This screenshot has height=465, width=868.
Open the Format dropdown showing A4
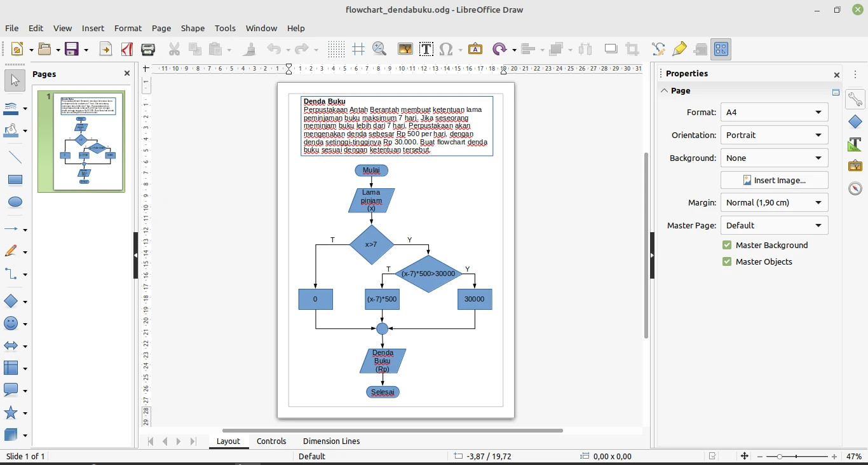tap(774, 112)
